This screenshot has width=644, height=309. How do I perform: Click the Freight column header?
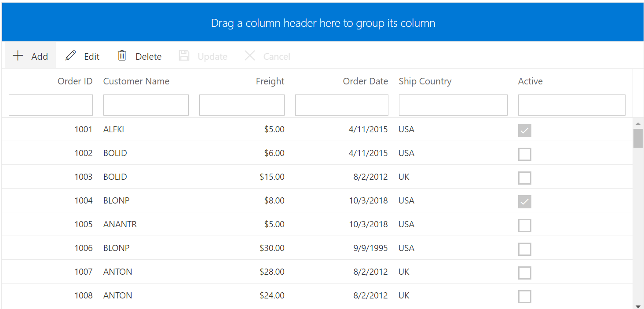(270, 81)
